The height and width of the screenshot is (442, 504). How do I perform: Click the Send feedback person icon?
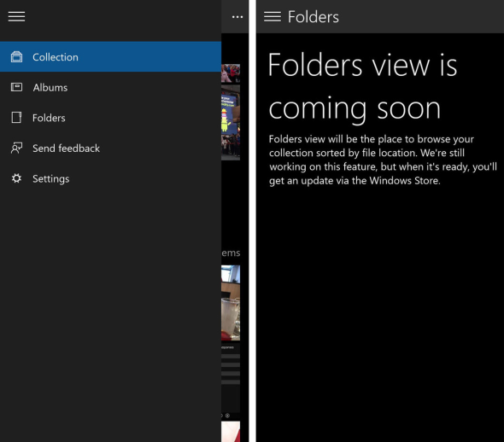click(x=16, y=148)
